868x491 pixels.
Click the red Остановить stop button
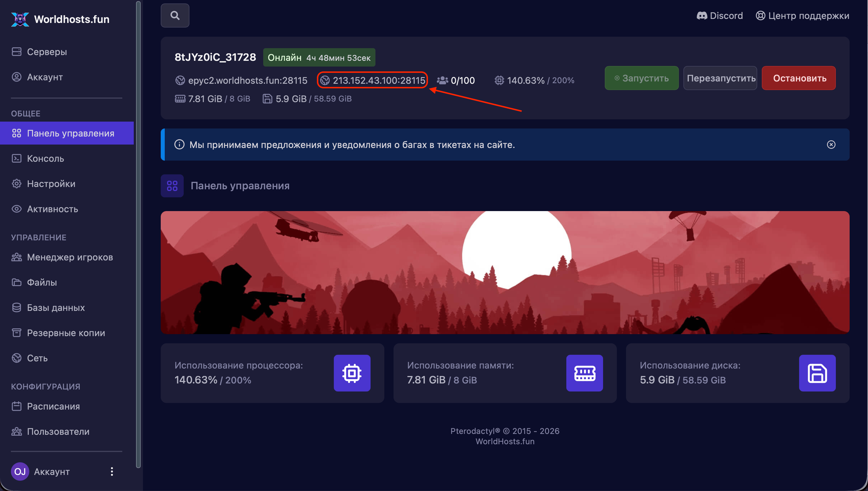point(799,78)
